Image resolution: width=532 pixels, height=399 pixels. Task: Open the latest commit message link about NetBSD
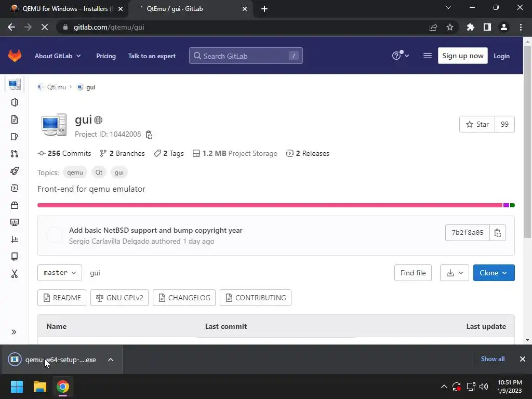[x=156, y=230]
